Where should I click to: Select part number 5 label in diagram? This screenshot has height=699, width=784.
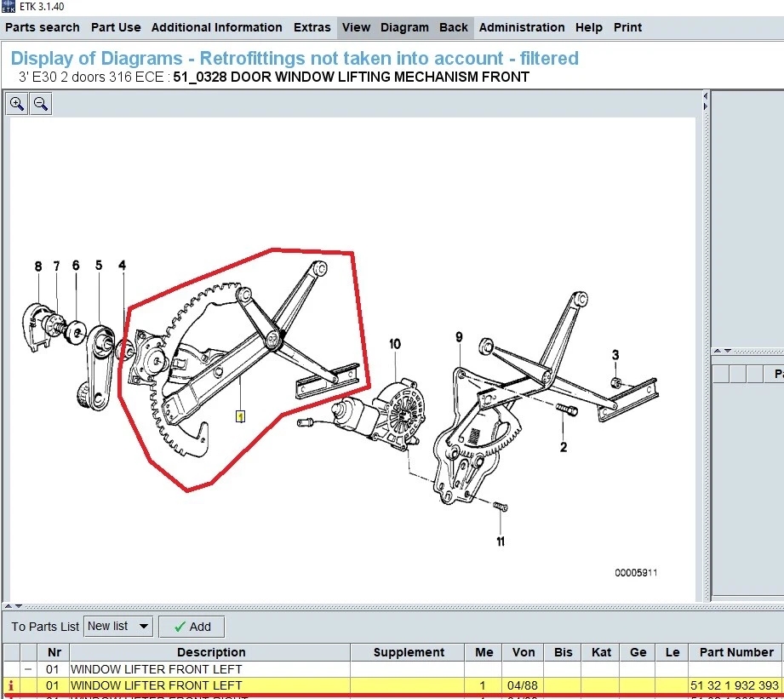99,266
